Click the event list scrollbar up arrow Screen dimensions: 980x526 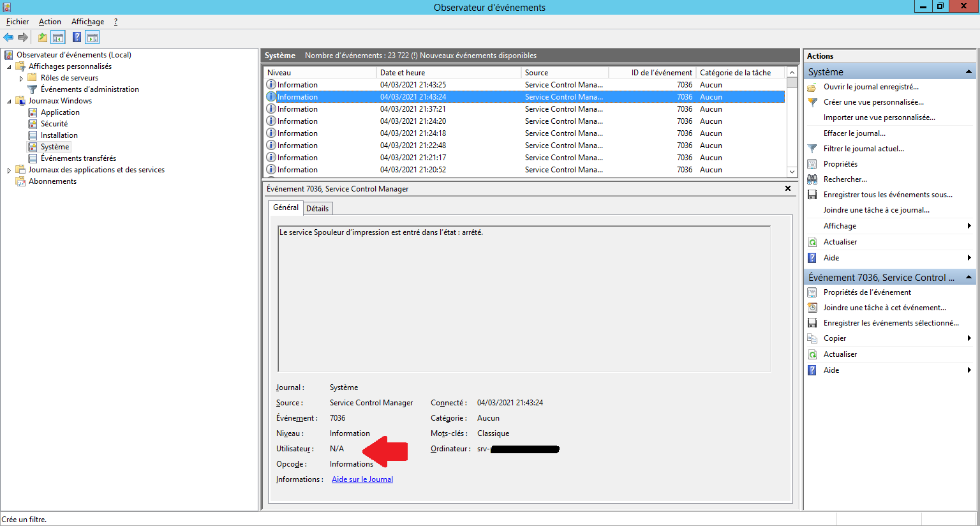tap(792, 72)
